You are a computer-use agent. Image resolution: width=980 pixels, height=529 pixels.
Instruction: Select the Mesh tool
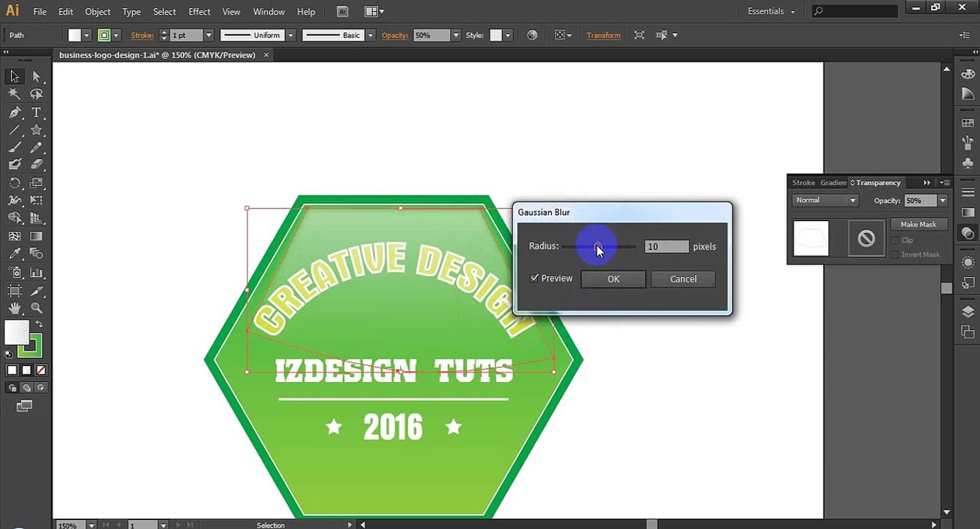pos(15,237)
